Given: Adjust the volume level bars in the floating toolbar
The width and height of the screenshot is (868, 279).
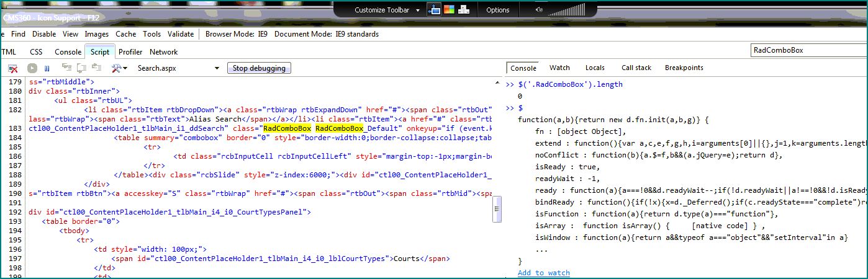Looking at the screenshot, I should pyautogui.click(x=566, y=10).
